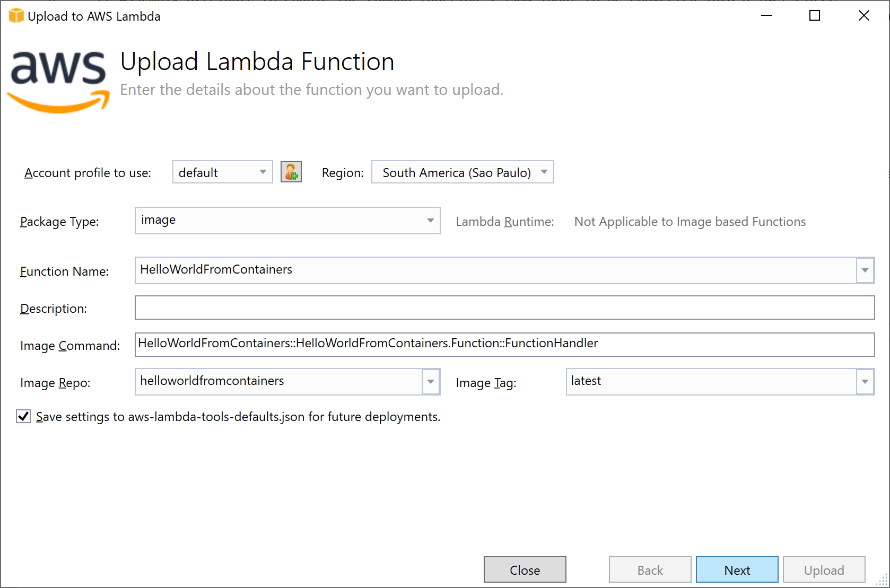Click the Lambda Runtime label
Viewport: 890px width, 588px height.
tap(505, 222)
